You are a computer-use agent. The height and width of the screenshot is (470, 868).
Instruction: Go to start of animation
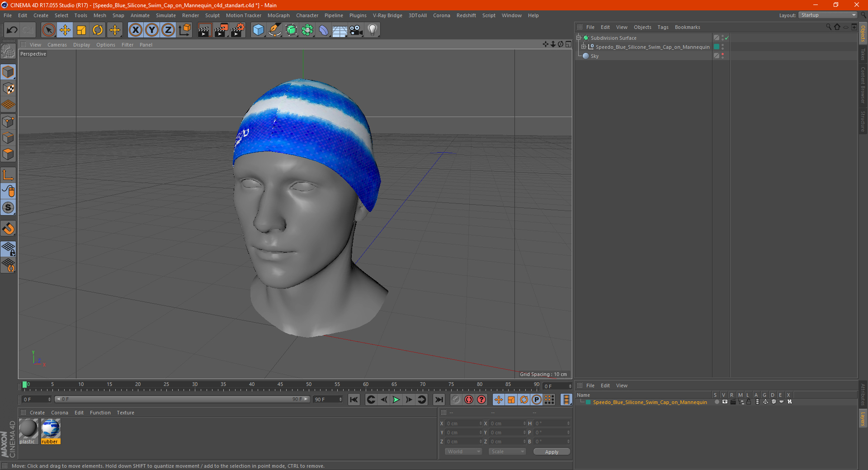(354, 399)
